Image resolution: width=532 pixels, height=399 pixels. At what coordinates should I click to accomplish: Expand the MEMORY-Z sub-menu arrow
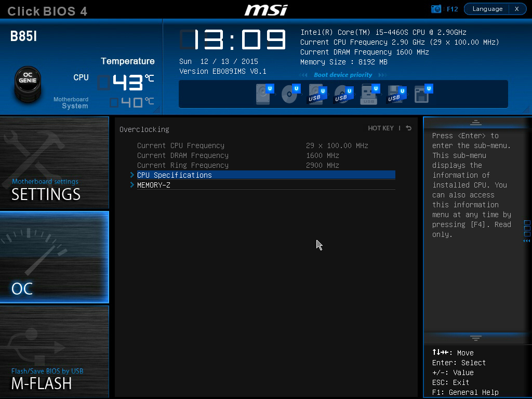[x=132, y=185]
